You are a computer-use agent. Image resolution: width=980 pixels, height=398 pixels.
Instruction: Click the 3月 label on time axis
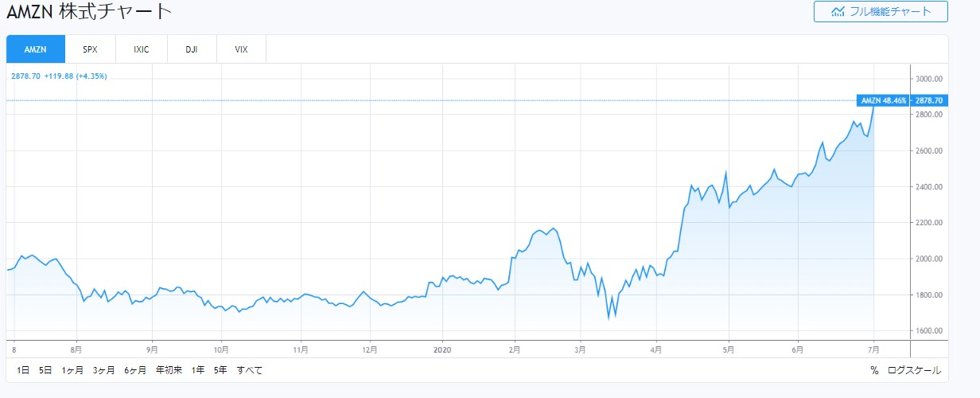(581, 349)
